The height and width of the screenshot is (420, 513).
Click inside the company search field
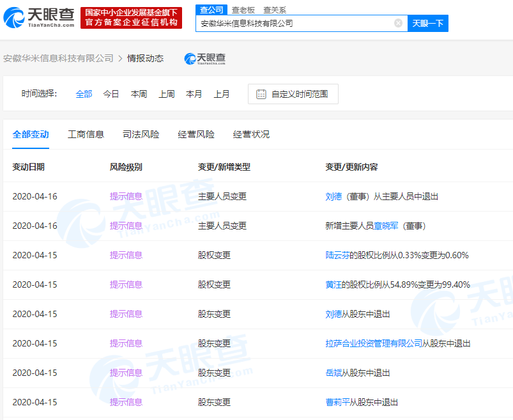pos(294,24)
